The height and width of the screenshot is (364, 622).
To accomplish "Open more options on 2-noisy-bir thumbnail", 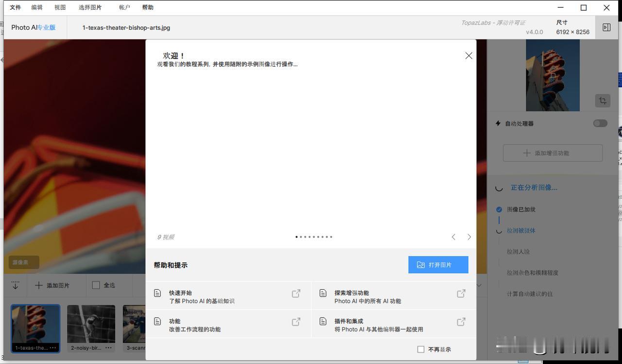I will 109,348.
